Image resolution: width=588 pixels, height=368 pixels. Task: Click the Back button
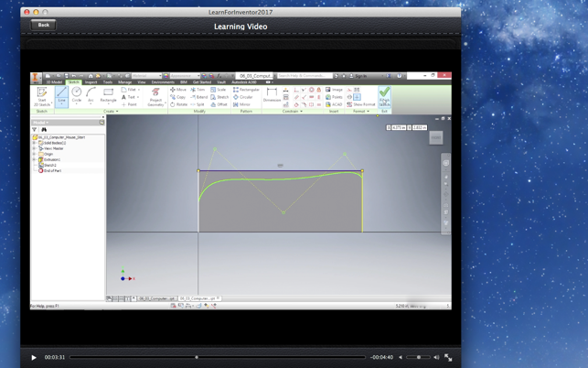[x=44, y=25]
